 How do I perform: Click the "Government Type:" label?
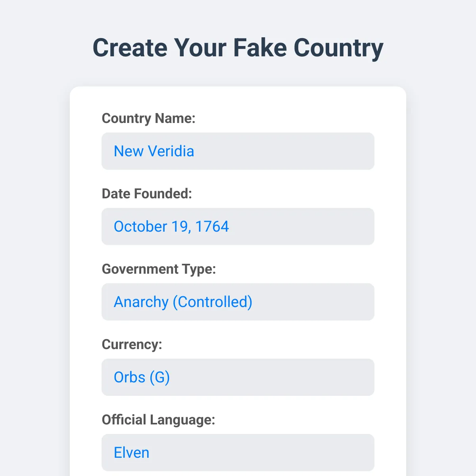point(159,269)
